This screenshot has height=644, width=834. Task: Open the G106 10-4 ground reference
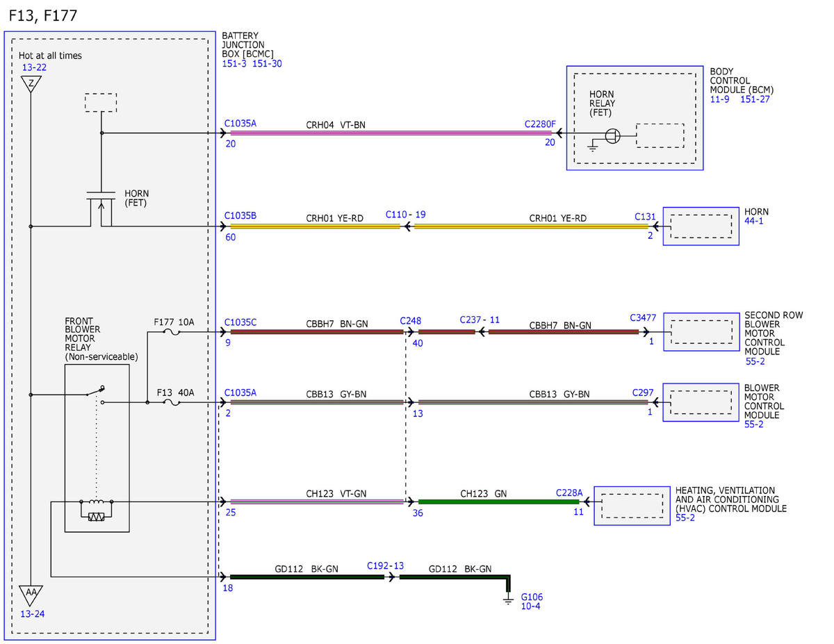(530, 606)
